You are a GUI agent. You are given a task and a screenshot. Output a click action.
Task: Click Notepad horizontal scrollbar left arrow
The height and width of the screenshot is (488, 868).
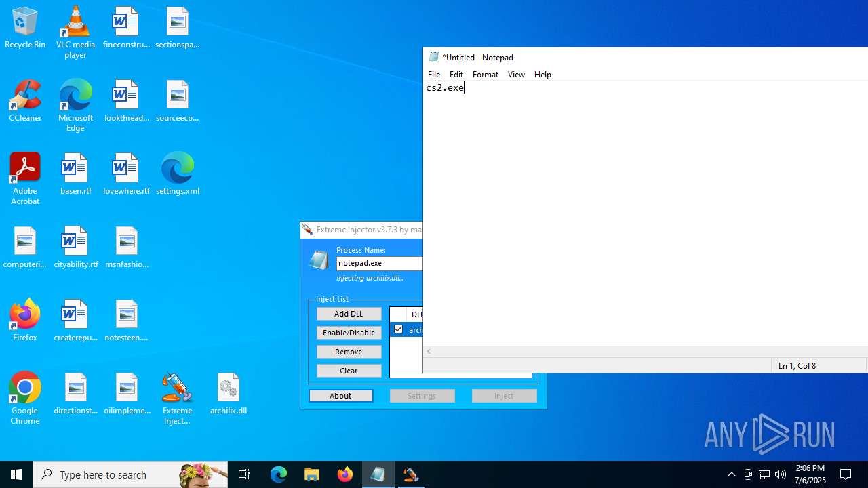[x=429, y=352]
